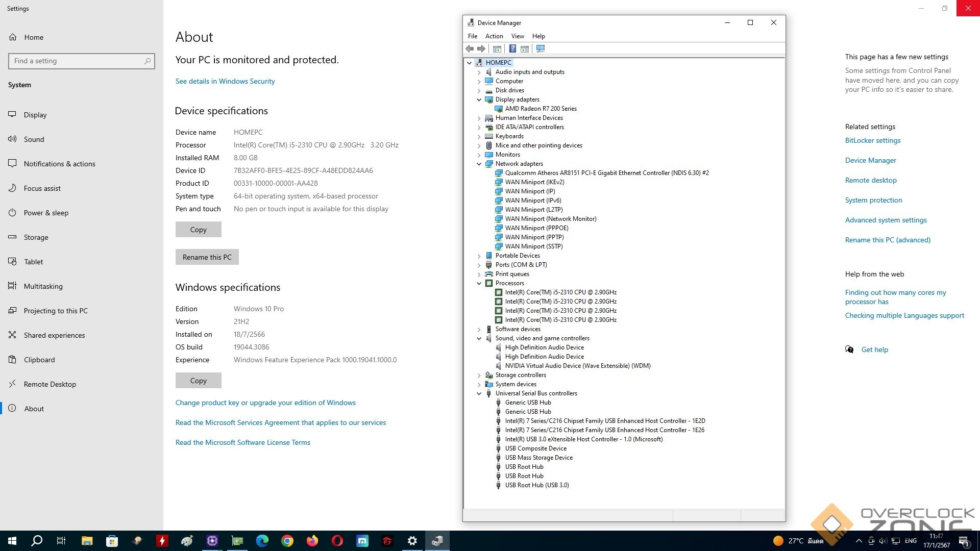Click the Find a setting search field
This screenshot has height=551, width=980.
pyautogui.click(x=77, y=61)
